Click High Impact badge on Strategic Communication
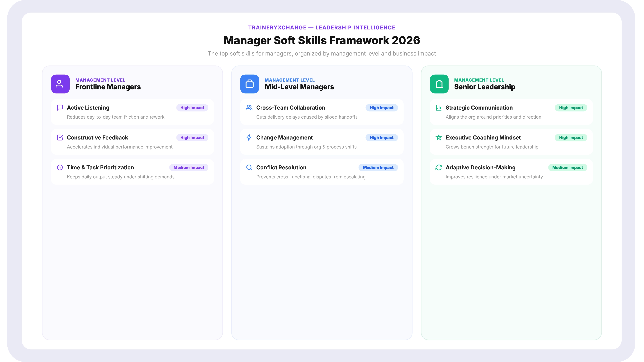The image size is (644, 362). pyautogui.click(x=571, y=108)
